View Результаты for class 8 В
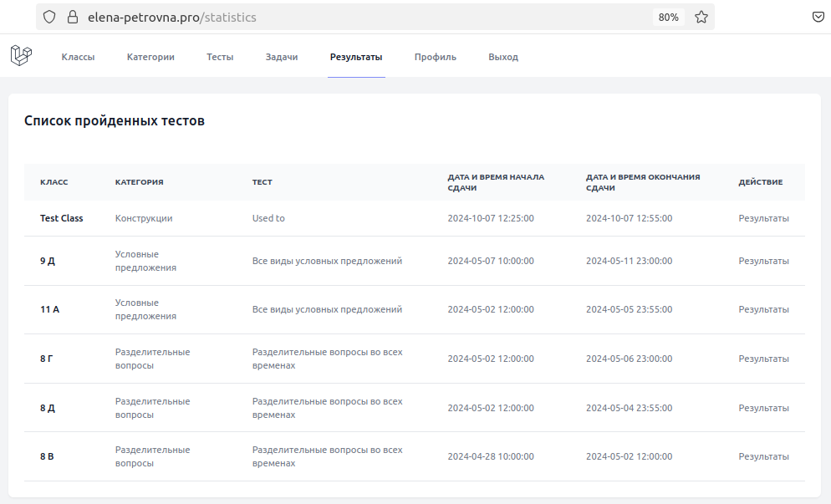This screenshot has height=504, width=831. [763, 456]
